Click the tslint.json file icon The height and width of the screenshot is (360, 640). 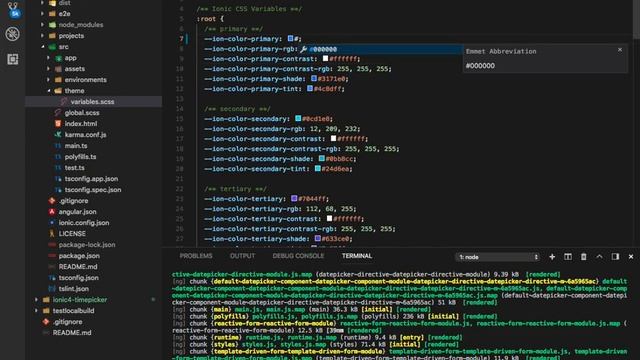pyautogui.click(x=52, y=289)
